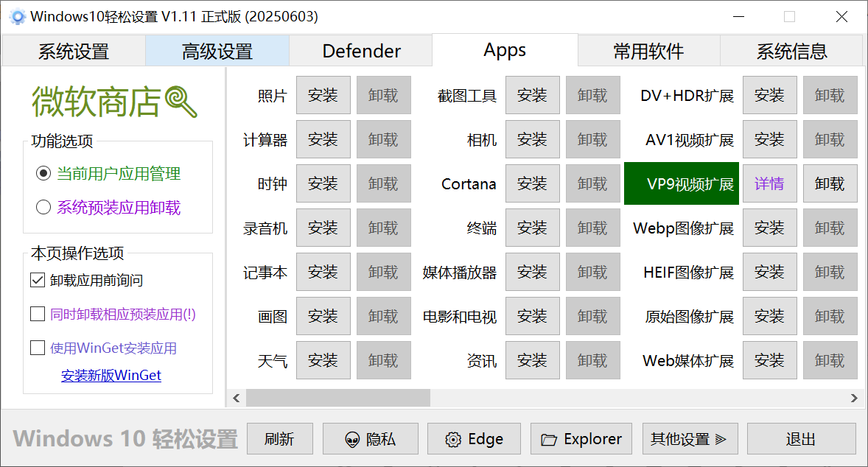Install 电影和电视 app

(533, 317)
